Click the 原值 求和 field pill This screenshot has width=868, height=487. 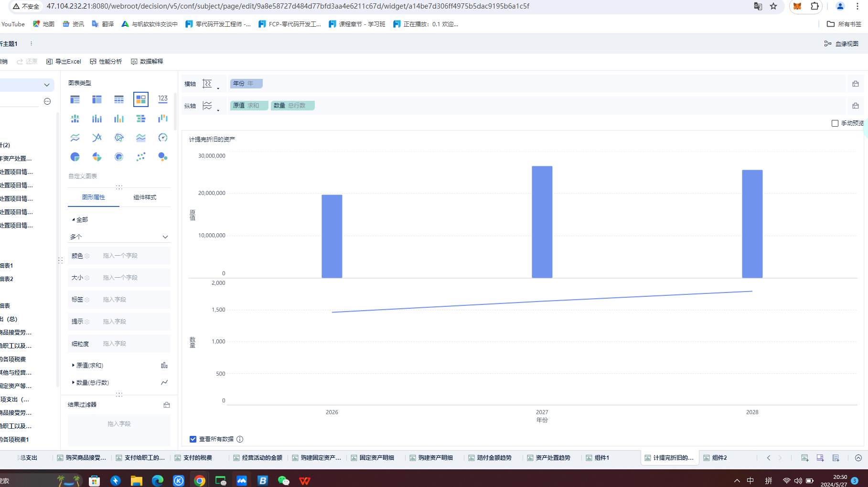point(249,106)
